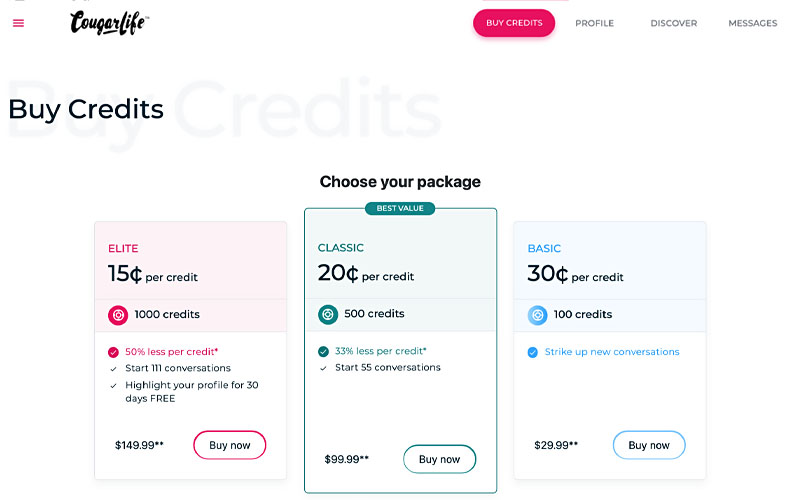Go to the Discover page
This screenshot has height=500, width=800.
tap(673, 23)
